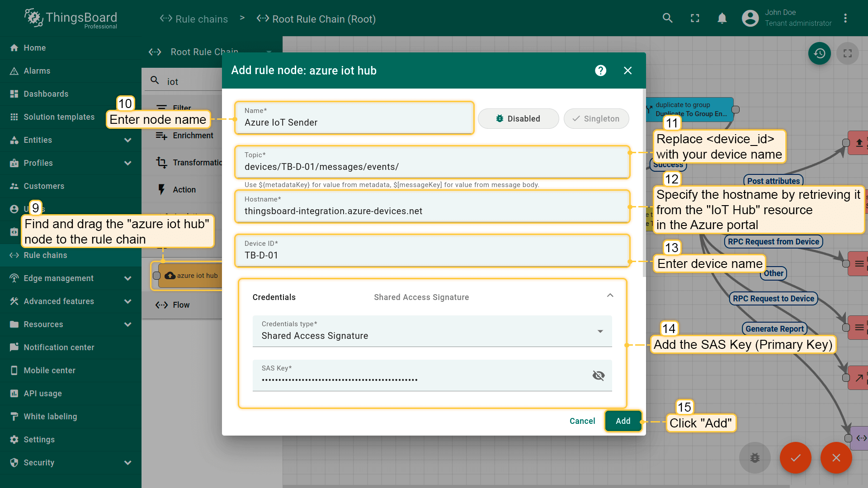The width and height of the screenshot is (868, 488).
Task: Discard changes with orange X button
Action: coord(836,458)
